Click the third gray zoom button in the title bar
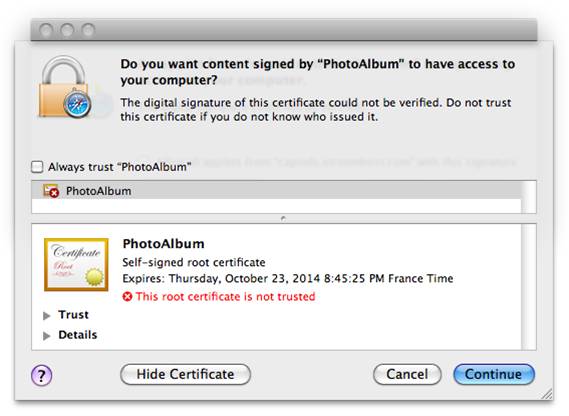The height and width of the screenshot is (416, 569). coord(88,30)
